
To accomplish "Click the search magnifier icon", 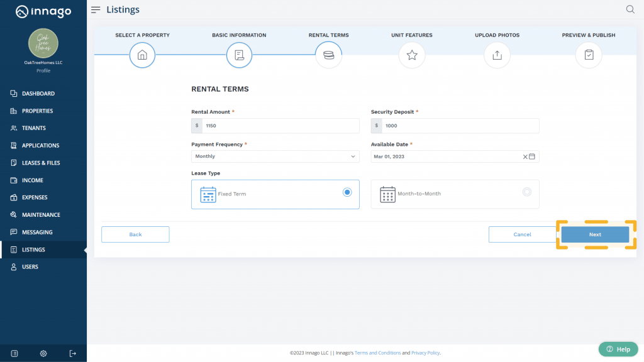I will (x=630, y=9).
